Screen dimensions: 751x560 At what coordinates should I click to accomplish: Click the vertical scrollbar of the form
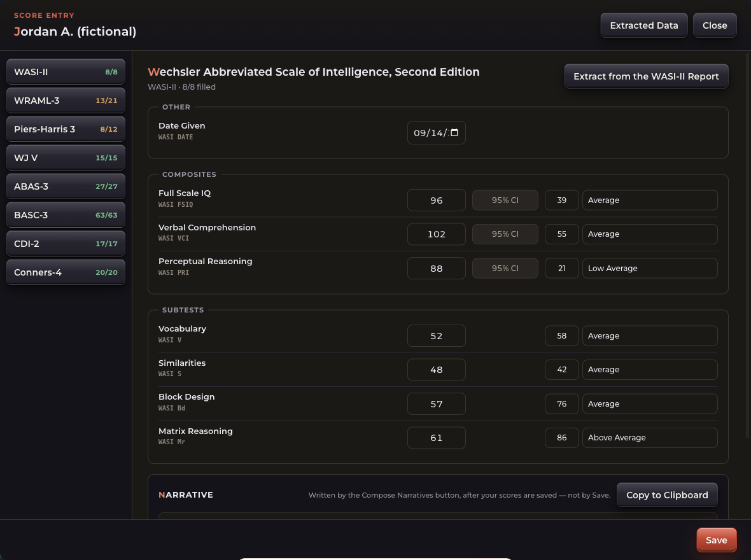pyautogui.click(x=747, y=245)
